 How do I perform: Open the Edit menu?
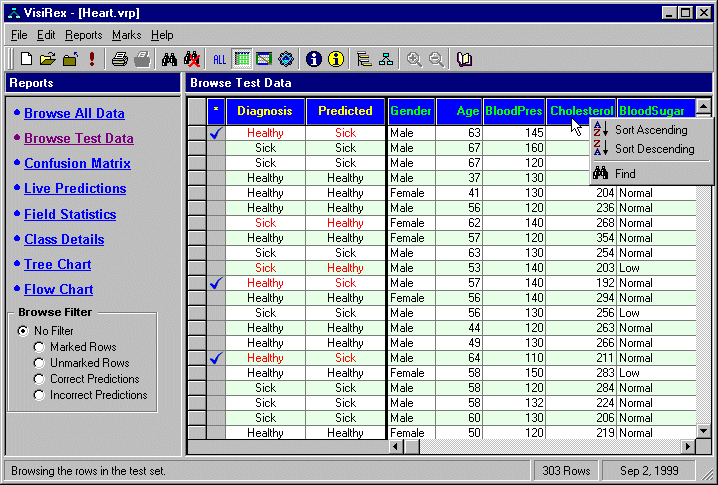pos(46,35)
